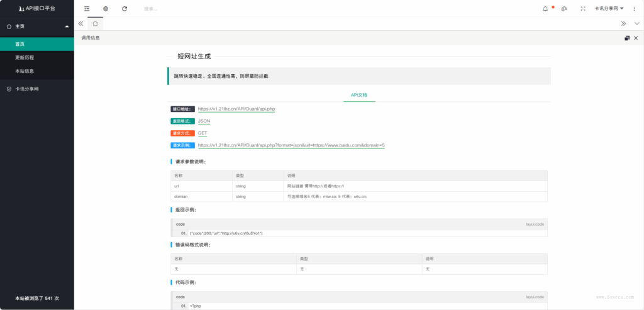Click the refresh icon in top bar
Image resolution: width=644 pixels, height=310 pixels.
pyautogui.click(x=125, y=9)
